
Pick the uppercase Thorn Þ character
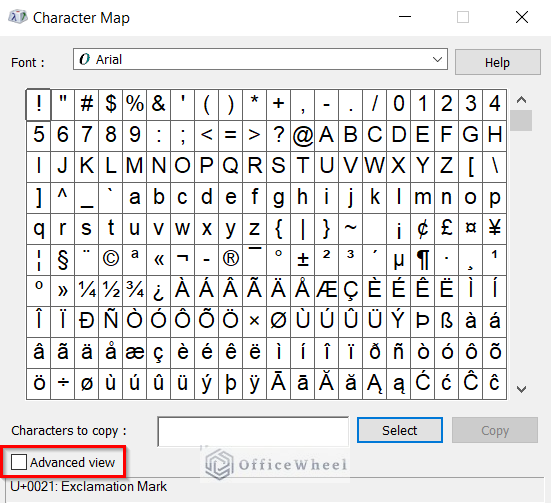pyautogui.click(x=422, y=322)
